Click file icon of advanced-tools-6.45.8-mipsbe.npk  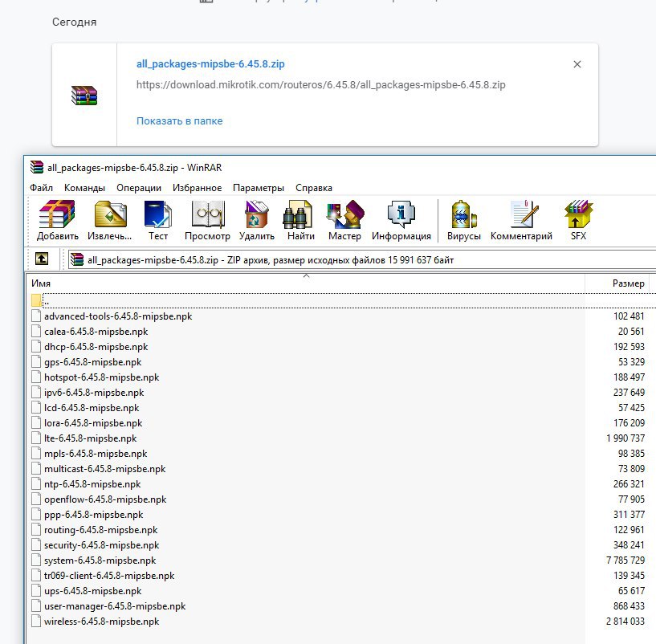(36, 316)
